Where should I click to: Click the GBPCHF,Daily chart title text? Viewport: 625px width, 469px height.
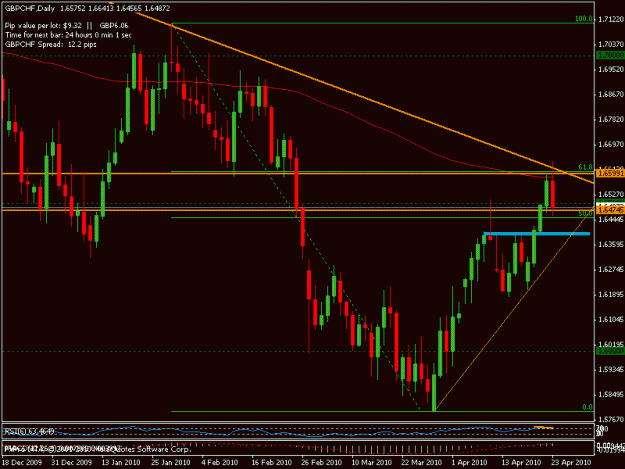click(x=29, y=8)
